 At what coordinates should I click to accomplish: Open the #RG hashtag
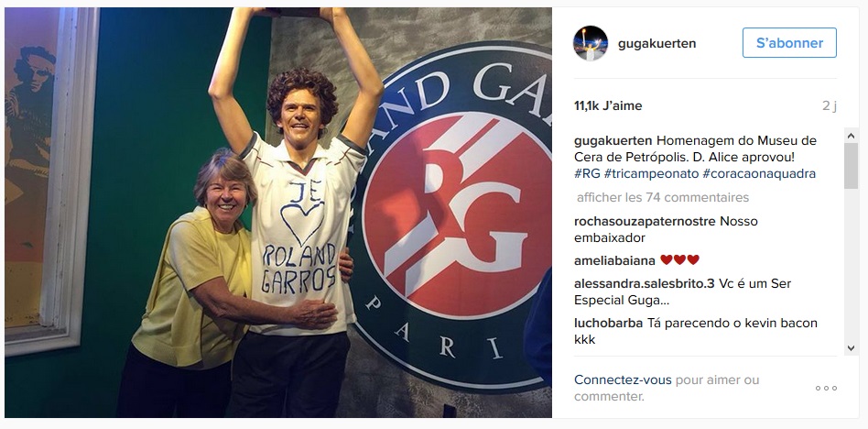click(x=587, y=173)
